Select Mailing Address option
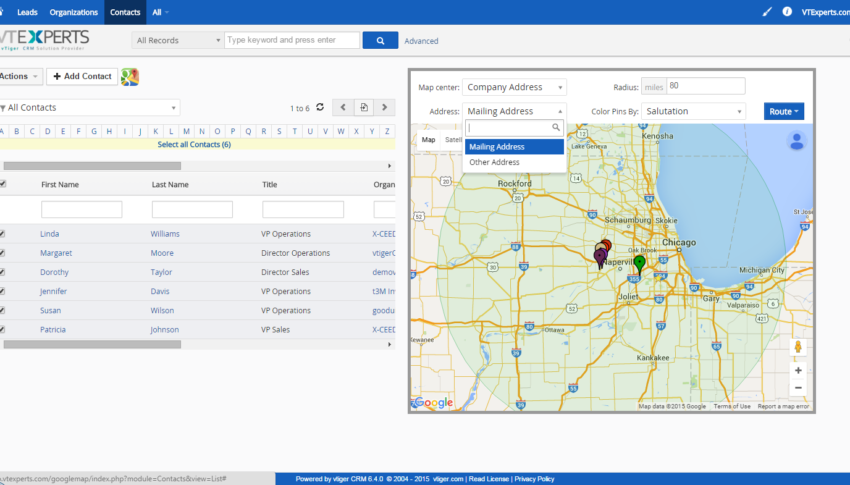Screen dimensions: 850x485 click(514, 147)
